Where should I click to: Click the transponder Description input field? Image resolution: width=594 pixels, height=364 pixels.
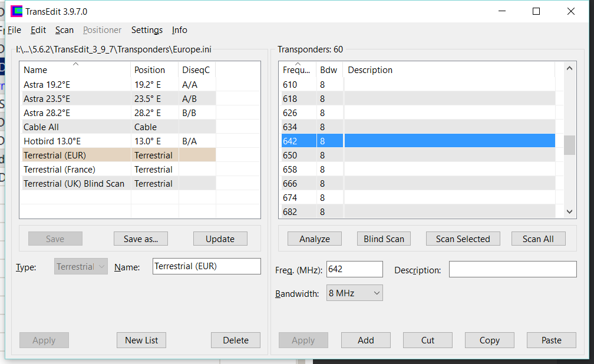click(x=513, y=269)
